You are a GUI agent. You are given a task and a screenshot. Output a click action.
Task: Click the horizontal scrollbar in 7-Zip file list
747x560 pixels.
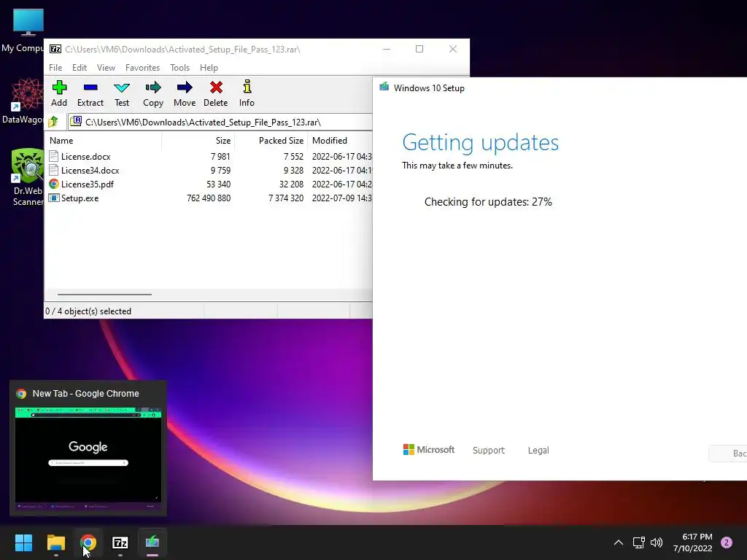click(104, 295)
